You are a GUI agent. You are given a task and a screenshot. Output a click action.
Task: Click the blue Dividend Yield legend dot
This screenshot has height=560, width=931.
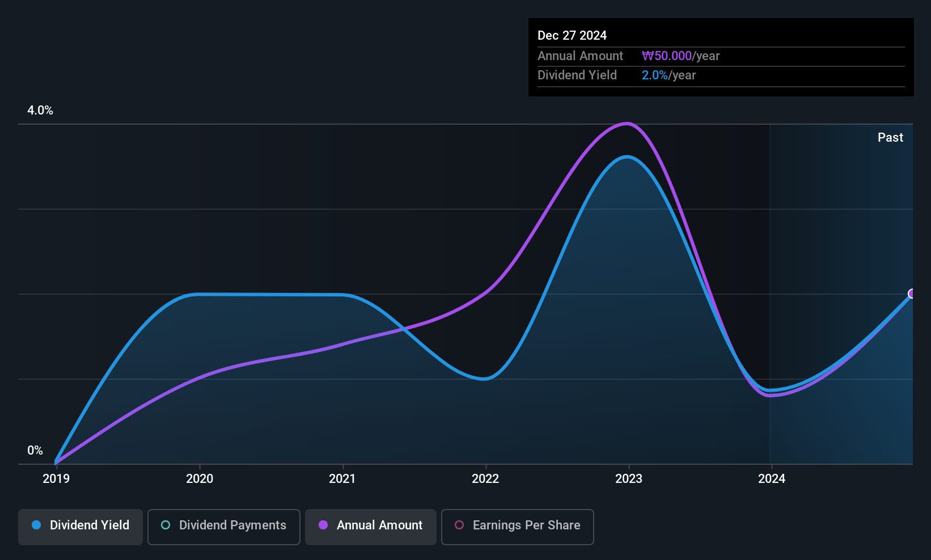click(x=36, y=525)
